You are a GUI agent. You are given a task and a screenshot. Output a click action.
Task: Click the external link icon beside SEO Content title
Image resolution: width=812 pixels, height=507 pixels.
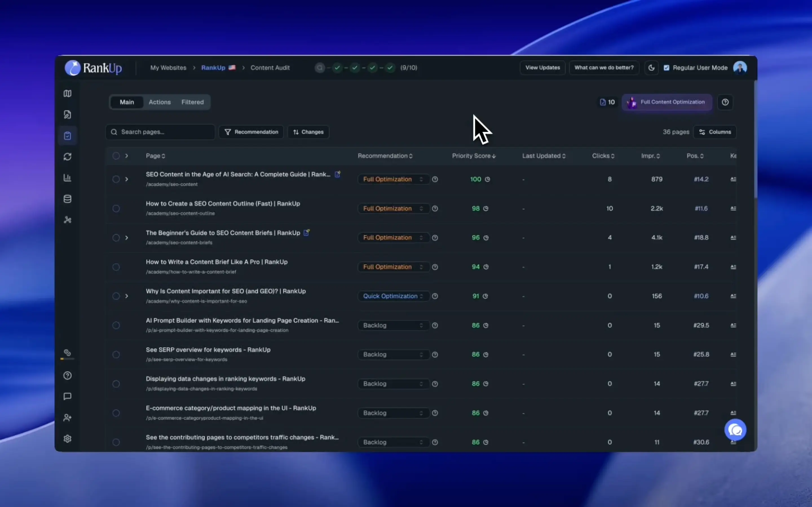pos(337,174)
